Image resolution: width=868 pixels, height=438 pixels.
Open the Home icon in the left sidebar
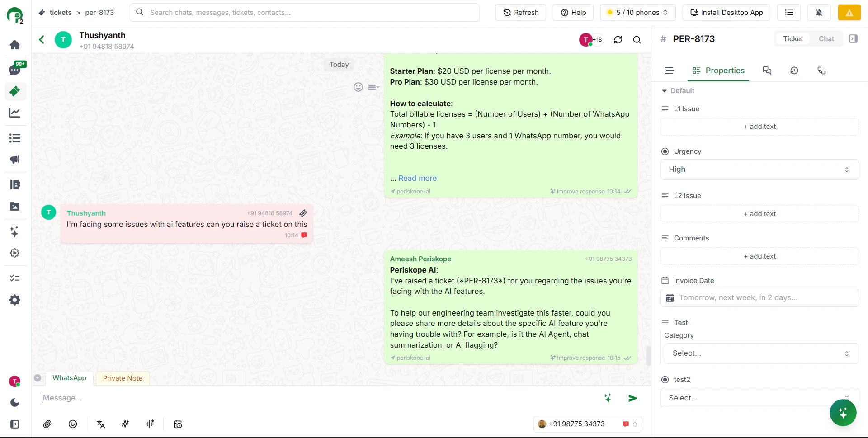pos(14,44)
